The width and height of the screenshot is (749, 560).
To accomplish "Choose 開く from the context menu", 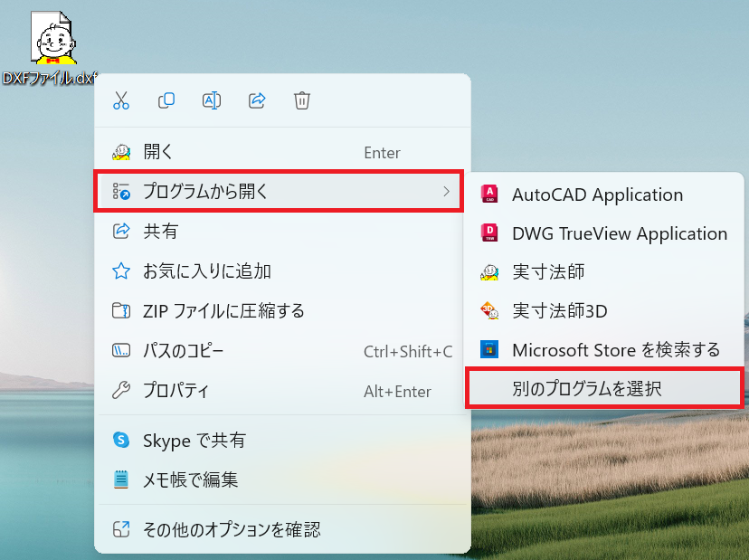I will tap(282, 152).
